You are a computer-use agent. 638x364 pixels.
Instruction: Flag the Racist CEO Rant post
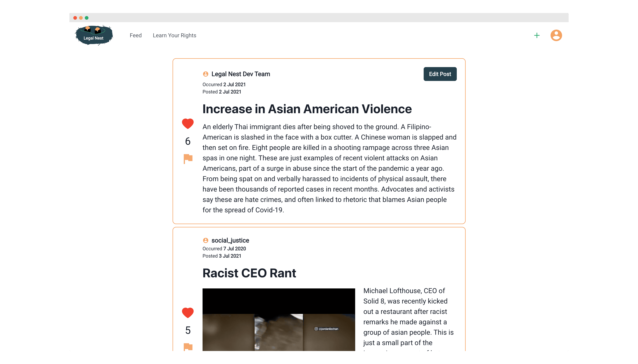[x=188, y=347]
